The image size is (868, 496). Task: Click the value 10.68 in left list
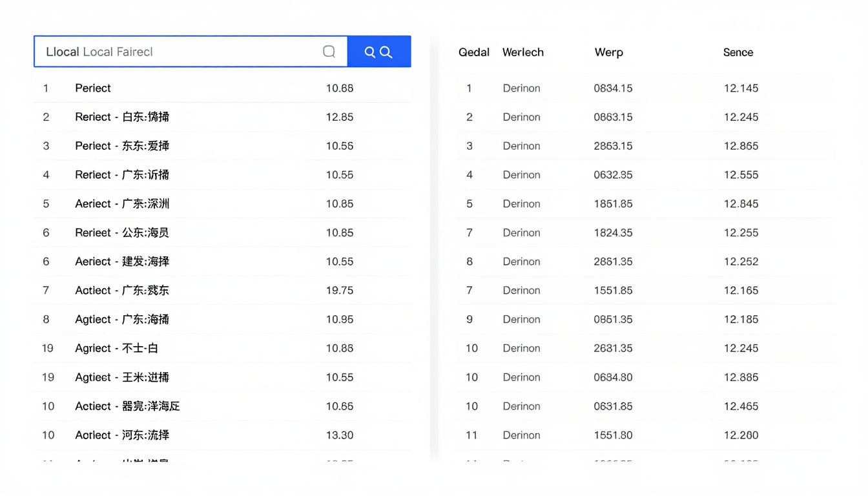pyautogui.click(x=340, y=88)
